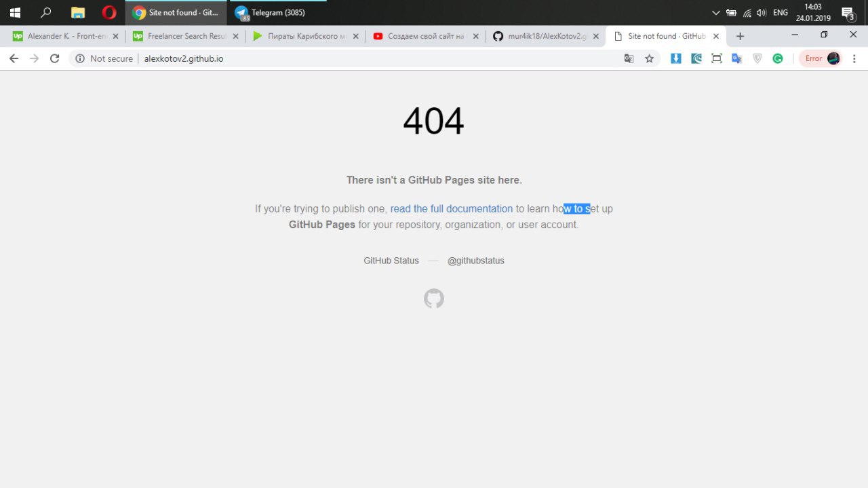Translate this page via address bar icon
The width and height of the screenshot is (868, 488).
tap(629, 58)
